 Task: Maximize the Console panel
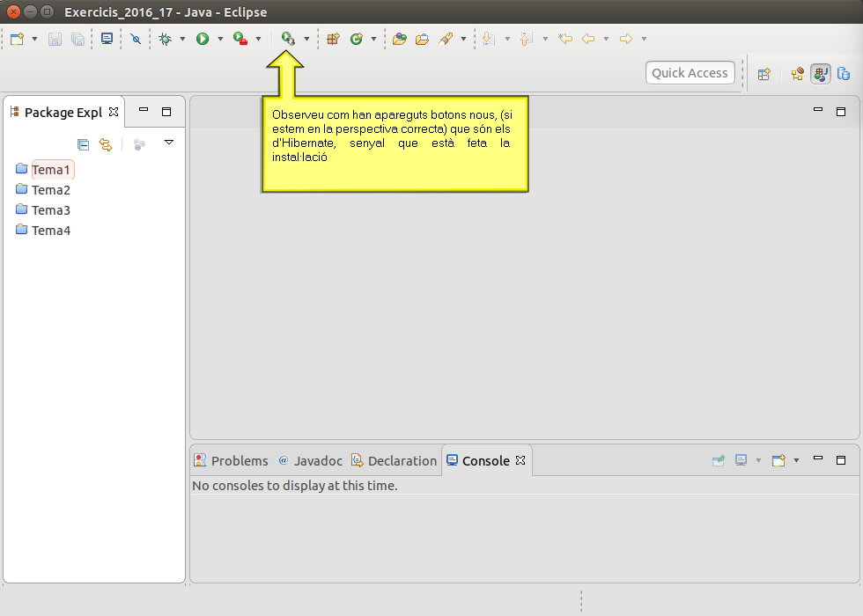click(840, 460)
